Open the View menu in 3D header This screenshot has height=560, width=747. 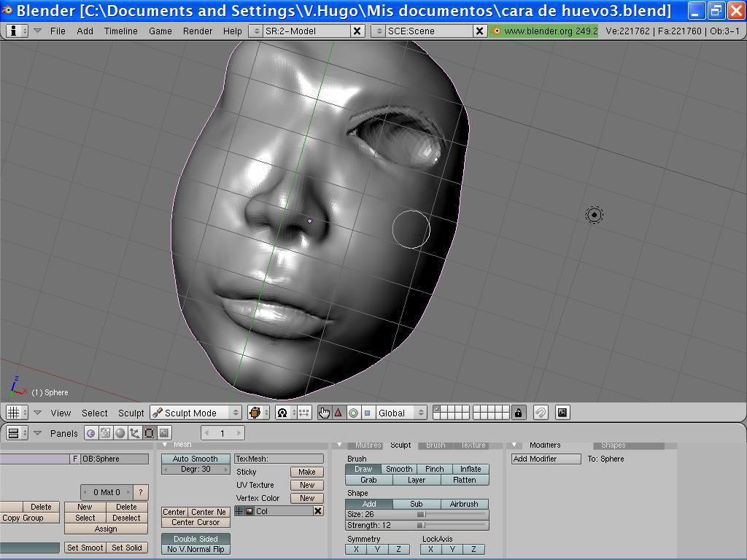click(x=61, y=413)
